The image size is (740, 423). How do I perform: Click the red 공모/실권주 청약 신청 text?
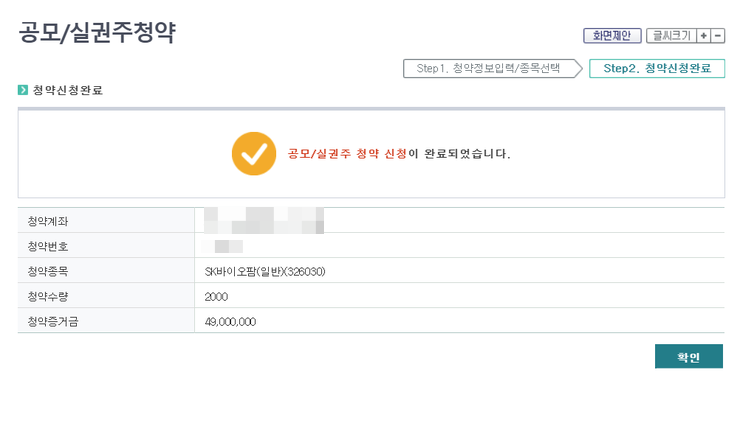347,154
